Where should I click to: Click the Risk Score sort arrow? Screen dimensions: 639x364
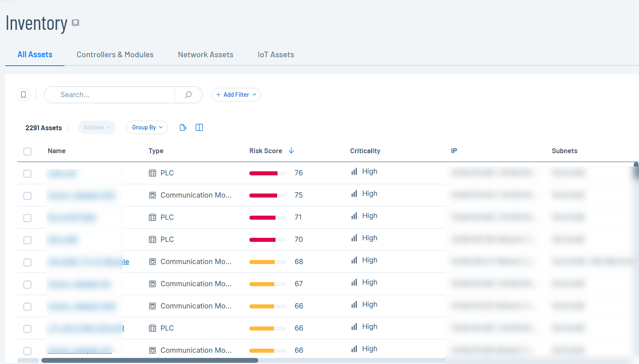coord(291,151)
